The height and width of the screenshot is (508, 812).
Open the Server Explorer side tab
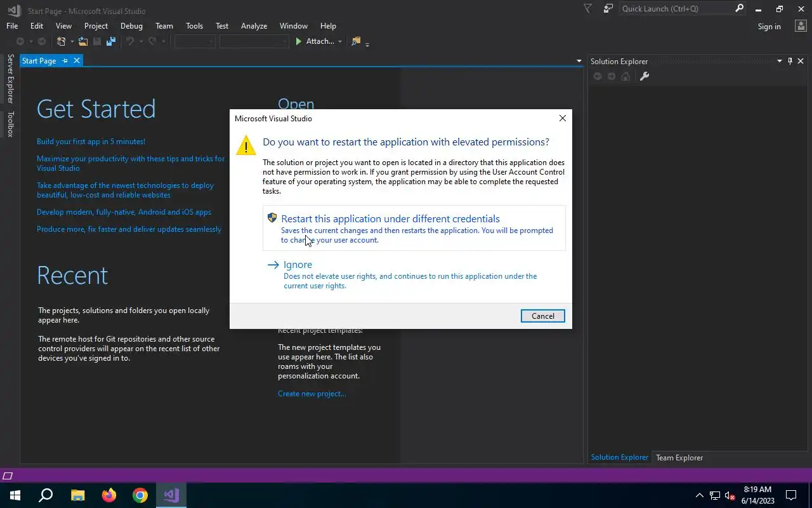click(10, 79)
